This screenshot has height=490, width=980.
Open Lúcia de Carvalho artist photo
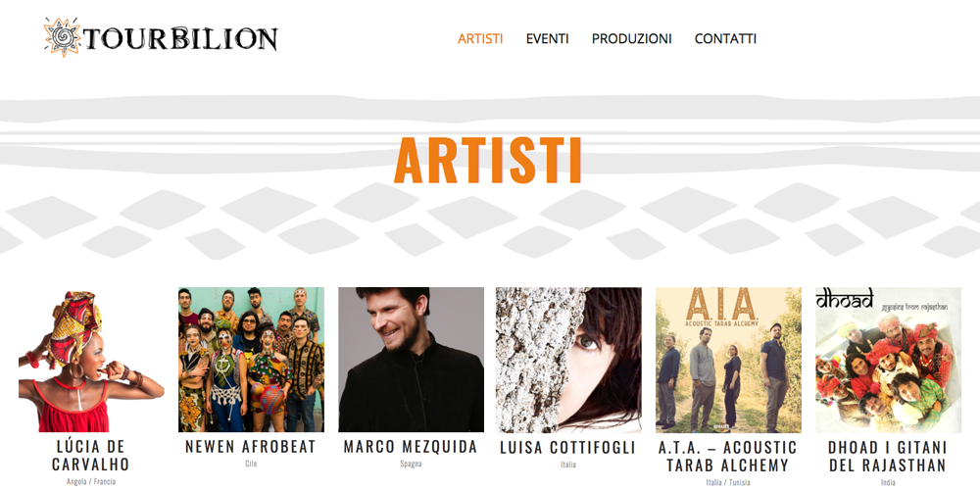point(91,360)
